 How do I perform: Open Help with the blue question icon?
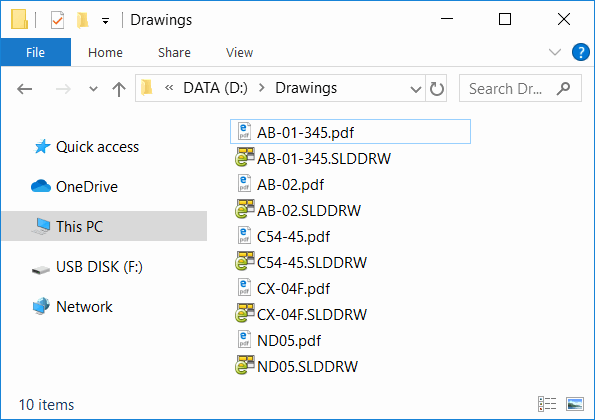click(x=581, y=52)
